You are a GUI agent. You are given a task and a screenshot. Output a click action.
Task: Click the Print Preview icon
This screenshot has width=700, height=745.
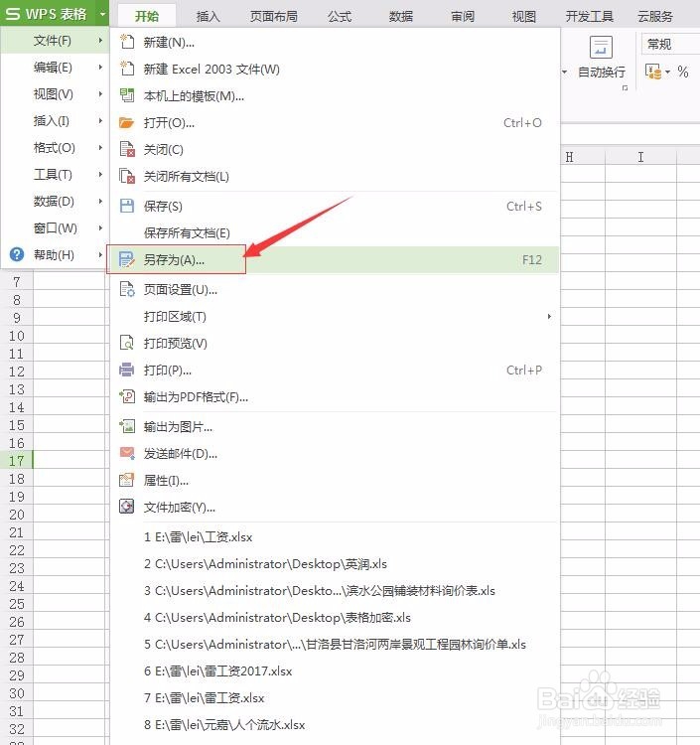click(126, 343)
